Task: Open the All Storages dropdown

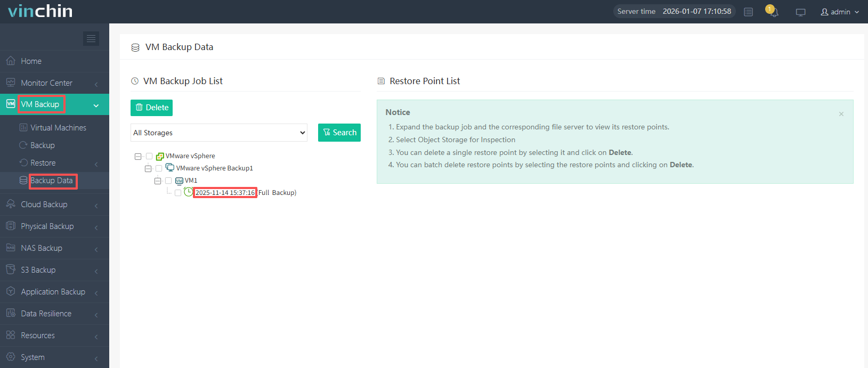Action: 219,133
